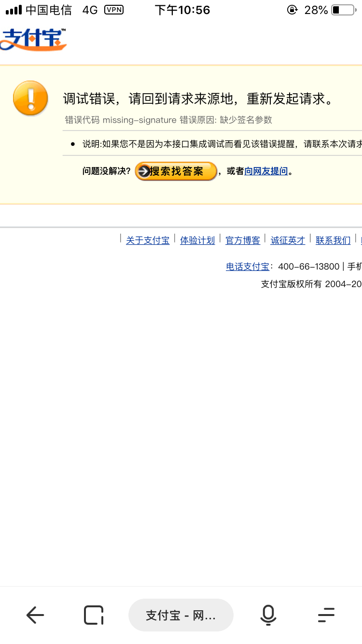Screen dimensions: 362x644
Task: Tap the VPN indicator in status bar
Action: [114, 10]
